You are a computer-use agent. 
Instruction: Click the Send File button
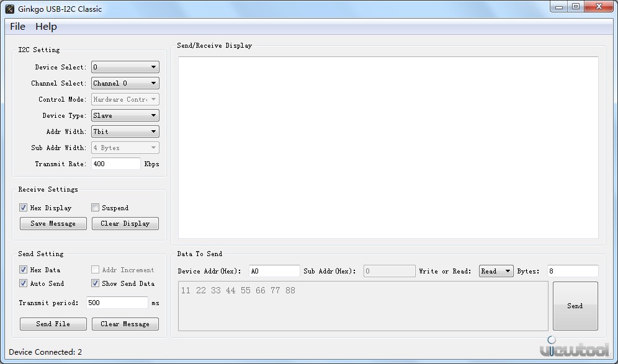[53, 324]
